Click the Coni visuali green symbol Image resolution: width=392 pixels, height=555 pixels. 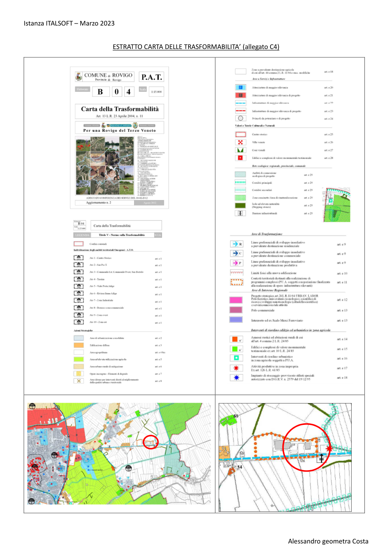(240, 150)
